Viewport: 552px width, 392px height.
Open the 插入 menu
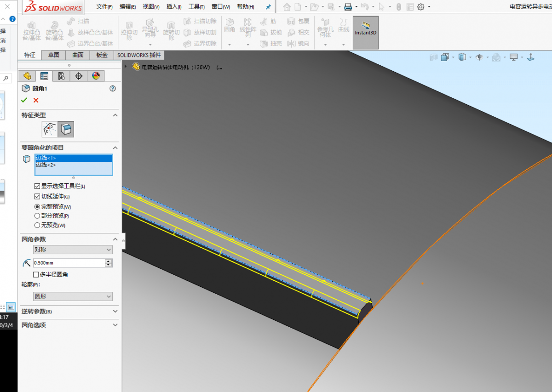coord(174,6)
